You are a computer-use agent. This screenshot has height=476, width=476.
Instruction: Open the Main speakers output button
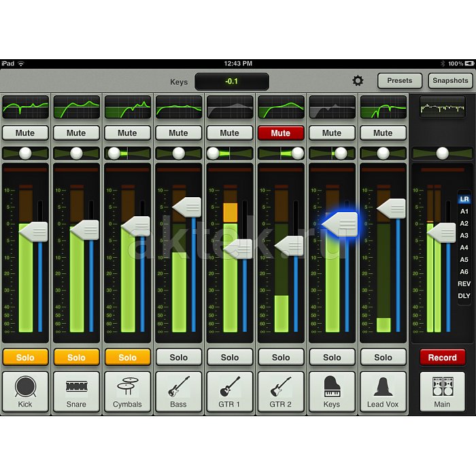click(442, 392)
